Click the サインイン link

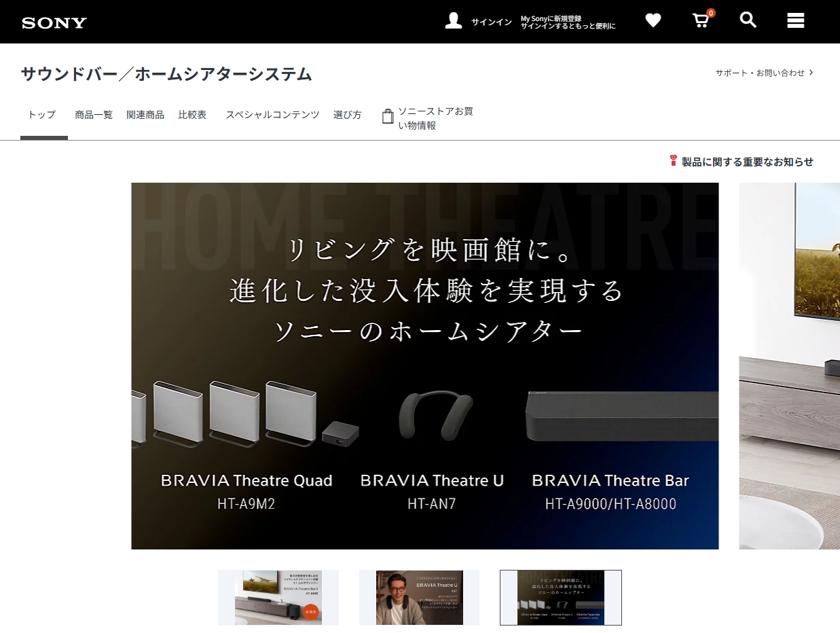pyautogui.click(x=491, y=22)
